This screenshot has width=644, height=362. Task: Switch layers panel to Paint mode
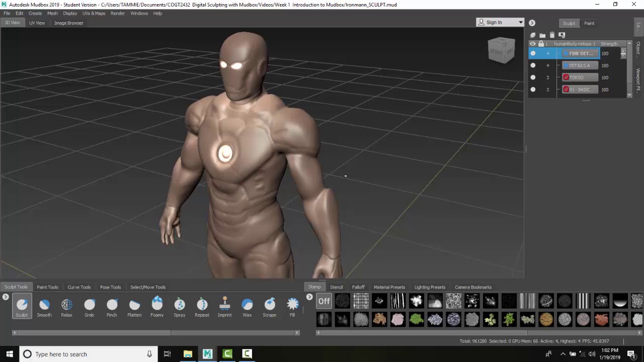pos(589,23)
